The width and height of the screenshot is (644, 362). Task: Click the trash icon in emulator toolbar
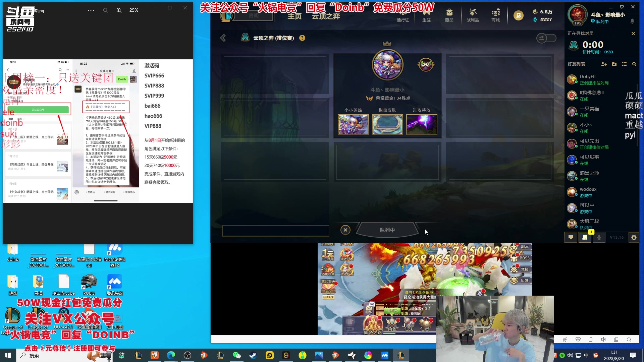tap(591, 340)
